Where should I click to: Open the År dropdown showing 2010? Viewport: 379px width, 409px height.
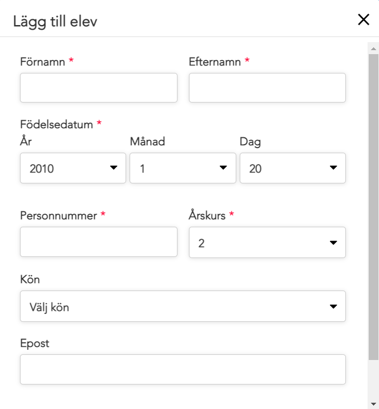click(x=73, y=168)
